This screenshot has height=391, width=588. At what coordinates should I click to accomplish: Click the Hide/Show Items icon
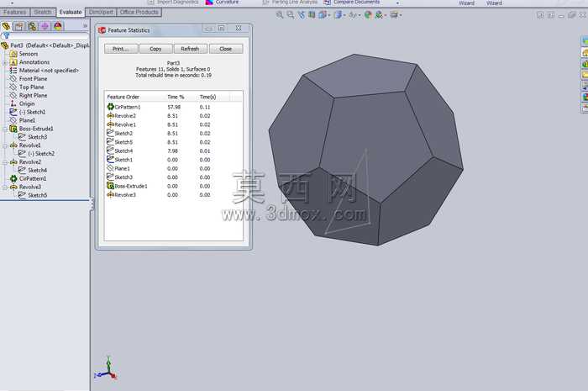pos(353,15)
